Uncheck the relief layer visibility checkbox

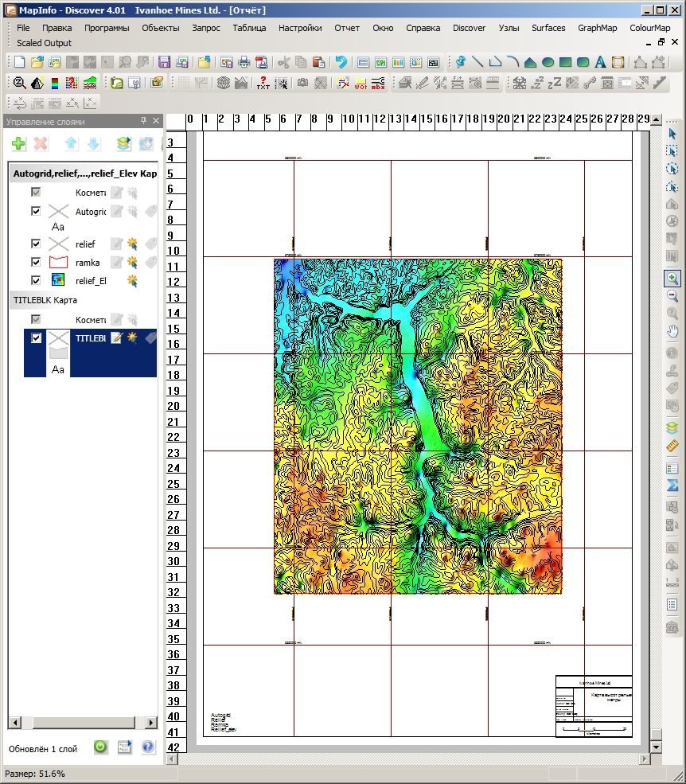(x=36, y=244)
